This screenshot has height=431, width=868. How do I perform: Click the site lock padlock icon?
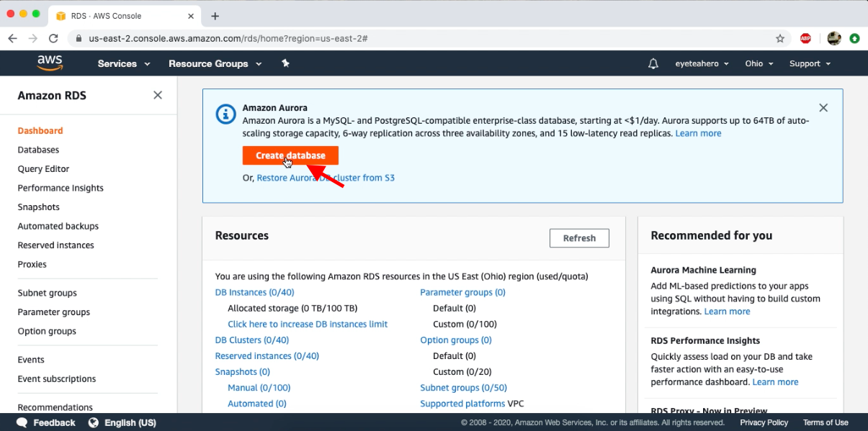pos(78,38)
